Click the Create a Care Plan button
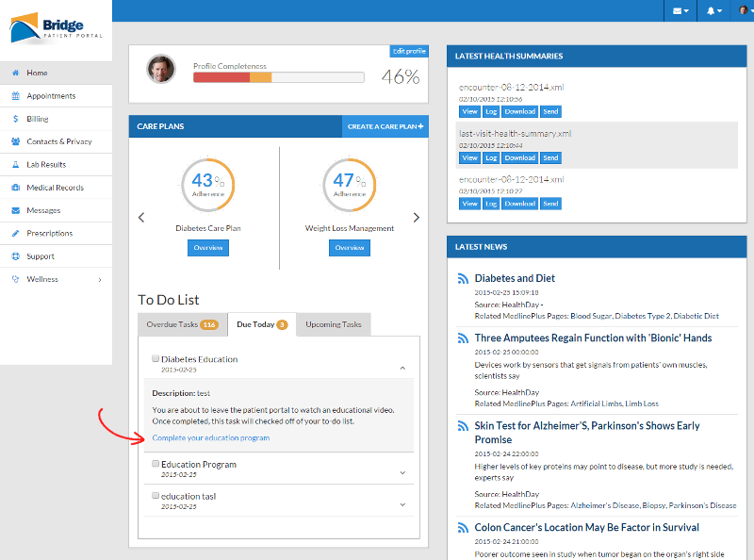The height and width of the screenshot is (560, 754). pos(385,126)
